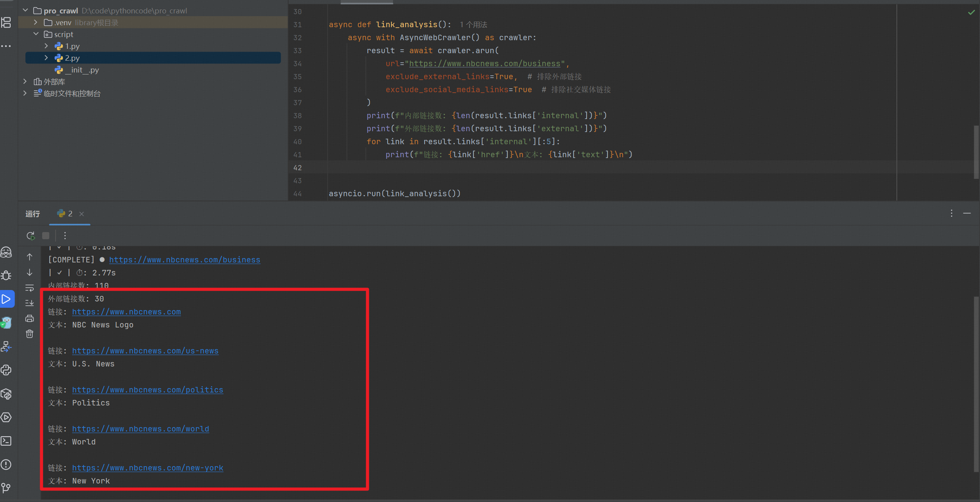
Task: Click scroll to end of output icon
Action: point(30,303)
